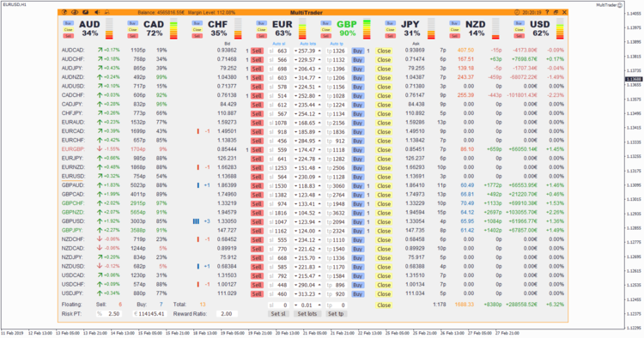Click the AUD currency Sell button
The width and height of the screenshot is (644, 338).
click(68, 36)
